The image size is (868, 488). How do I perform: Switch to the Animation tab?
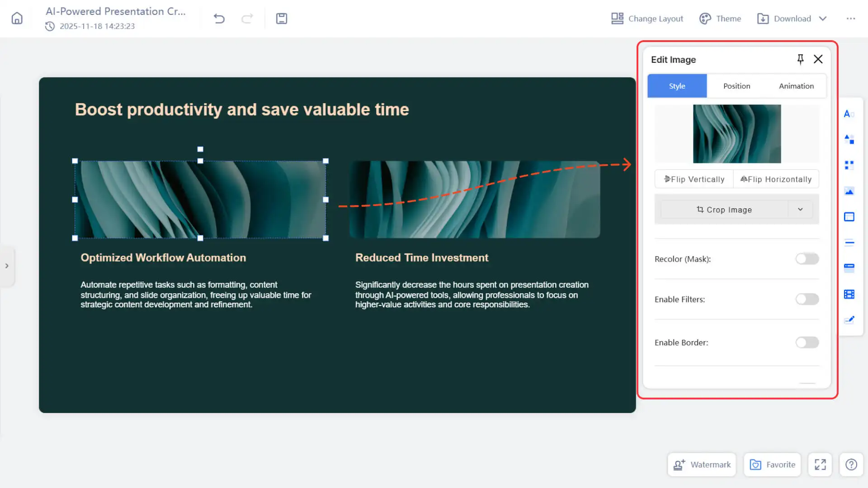[796, 86]
